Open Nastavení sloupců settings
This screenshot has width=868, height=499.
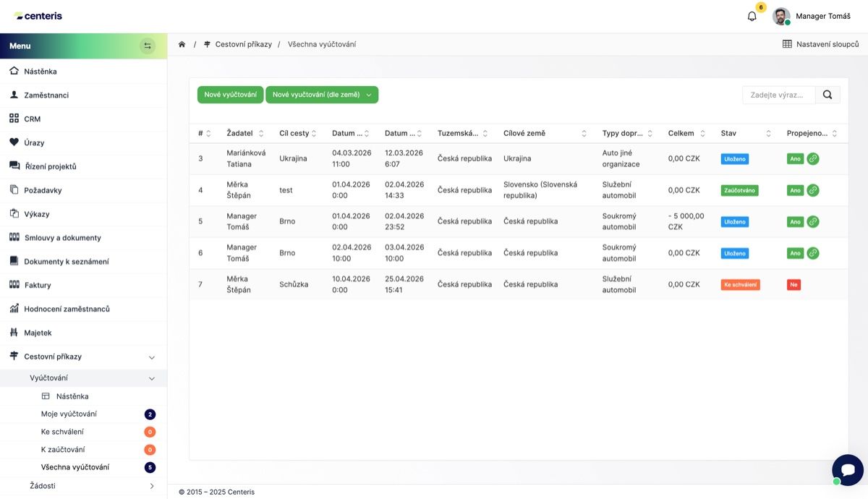click(x=820, y=44)
